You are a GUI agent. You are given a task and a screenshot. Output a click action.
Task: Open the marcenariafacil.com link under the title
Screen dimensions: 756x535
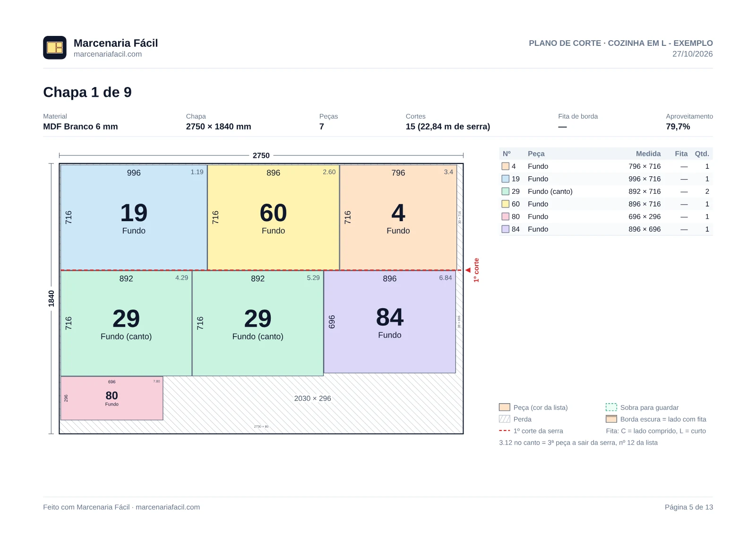click(108, 54)
